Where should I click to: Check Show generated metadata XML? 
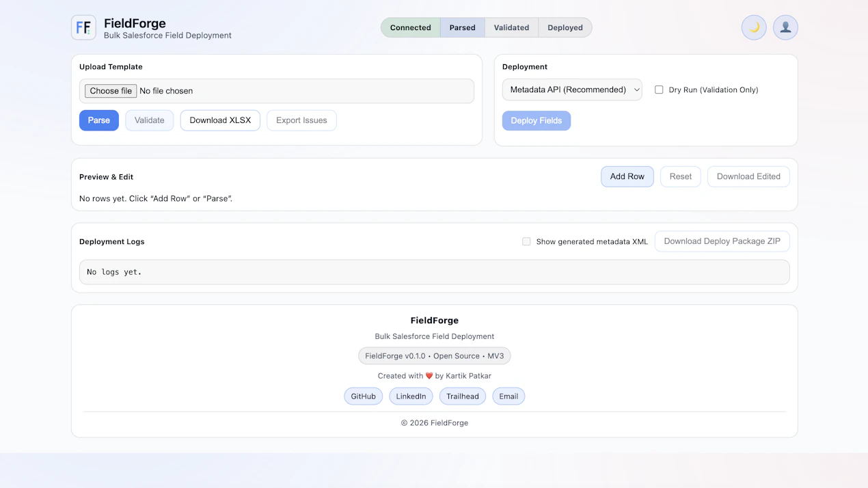pyautogui.click(x=526, y=241)
